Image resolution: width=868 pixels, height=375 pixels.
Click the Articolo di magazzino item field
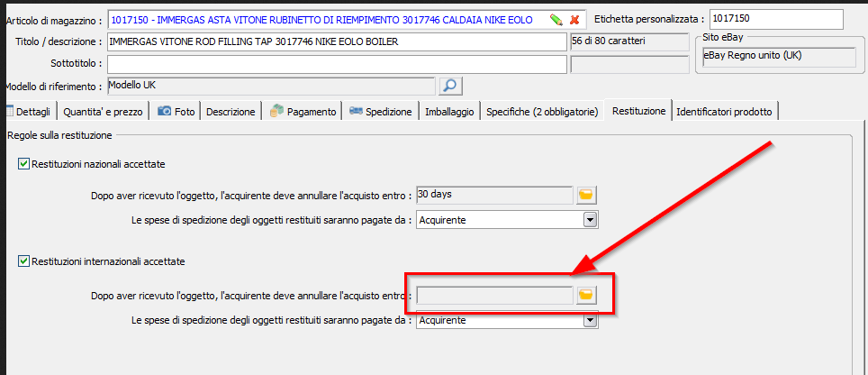(347, 20)
